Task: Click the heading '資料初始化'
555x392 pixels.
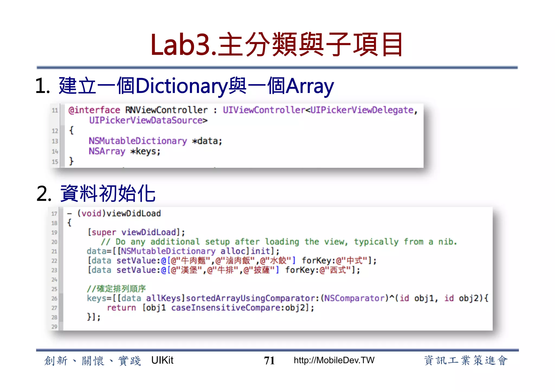Action: 108,193
